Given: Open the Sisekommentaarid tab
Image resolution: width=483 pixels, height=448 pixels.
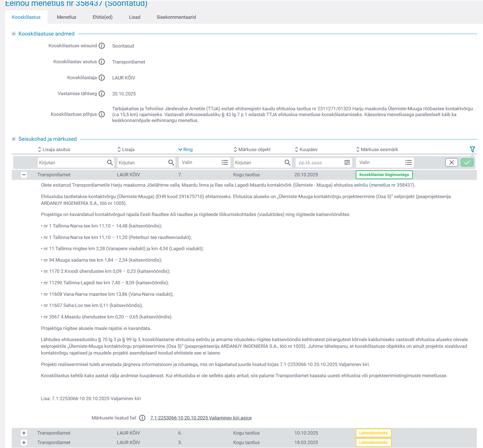Looking at the screenshot, I should 176,17.
